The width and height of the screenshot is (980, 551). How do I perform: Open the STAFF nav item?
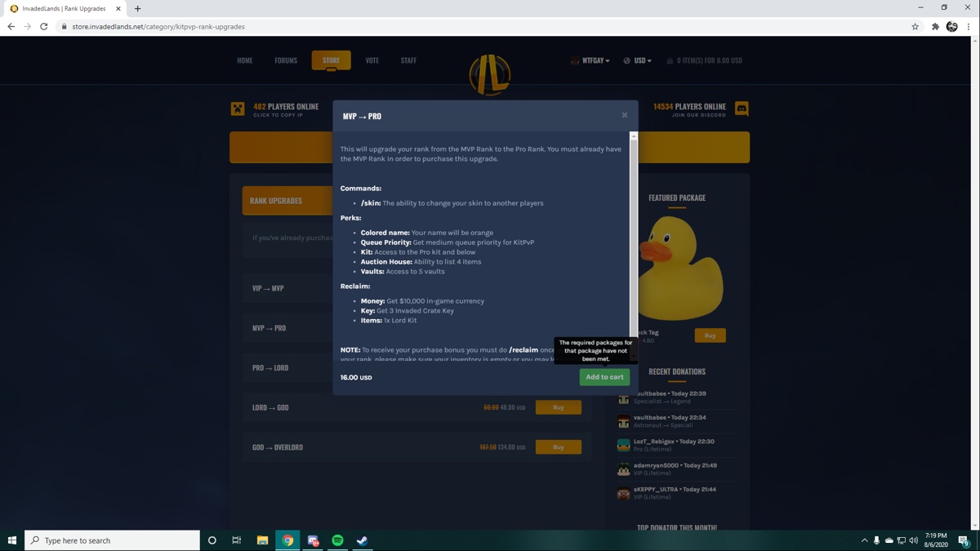408,60
